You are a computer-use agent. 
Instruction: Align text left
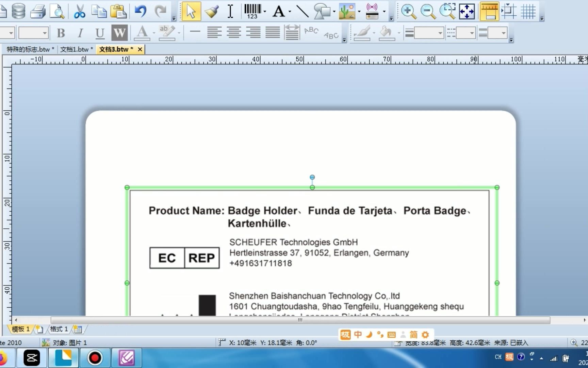[214, 33]
